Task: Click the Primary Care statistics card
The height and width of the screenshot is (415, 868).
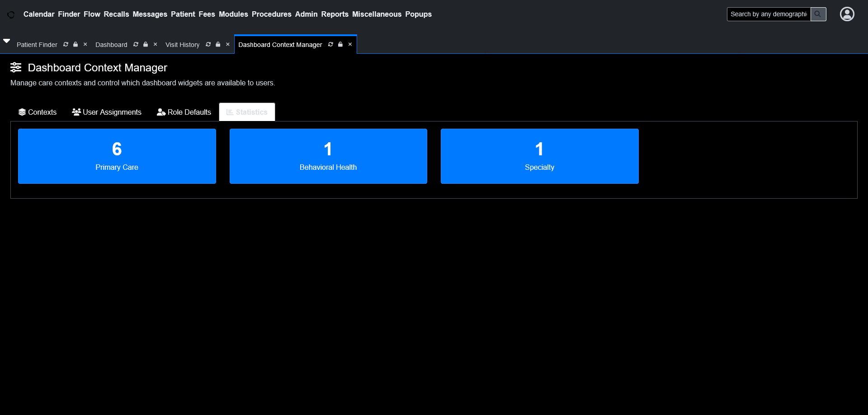Action: 117,156
